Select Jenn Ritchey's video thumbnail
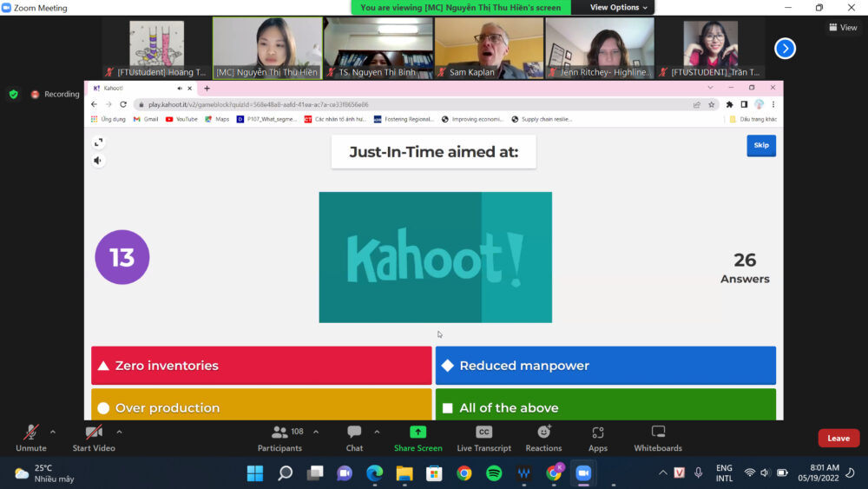Viewport: 868px width, 489px height. [600, 48]
